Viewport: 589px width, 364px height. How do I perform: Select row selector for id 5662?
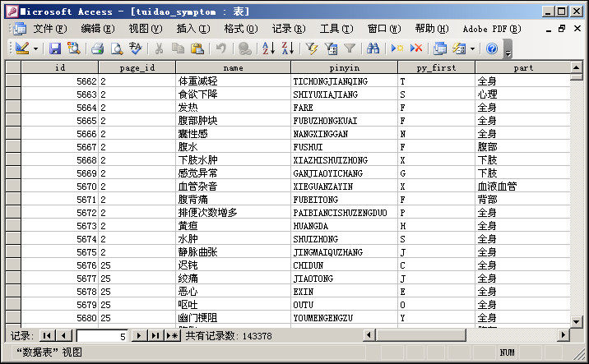13,81
